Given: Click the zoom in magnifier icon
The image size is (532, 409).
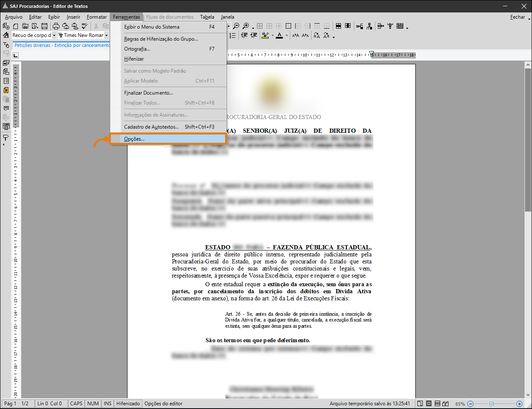Looking at the screenshot, I should [246, 26].
